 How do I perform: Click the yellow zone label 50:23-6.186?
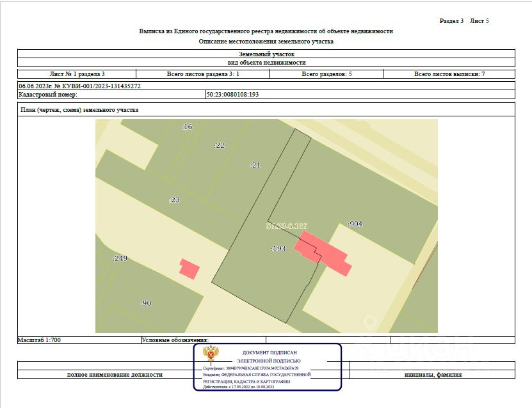coord(287,226)
